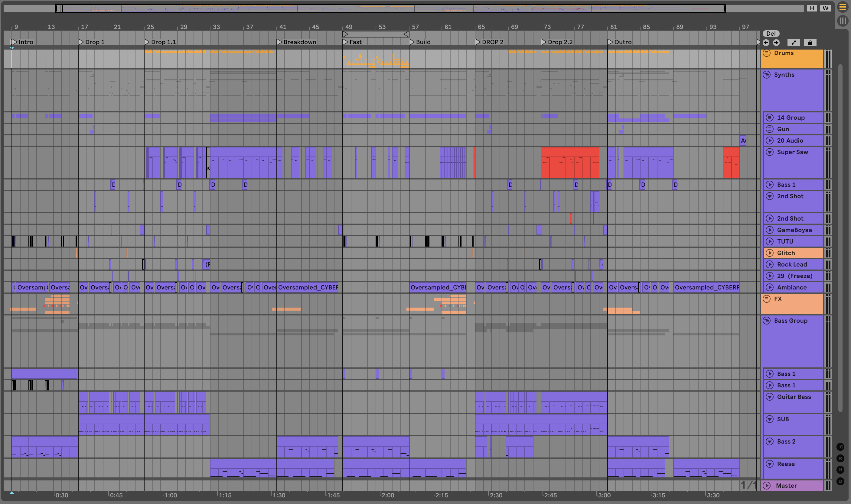Unfold the Glitch track

click(x=770, y=253)
